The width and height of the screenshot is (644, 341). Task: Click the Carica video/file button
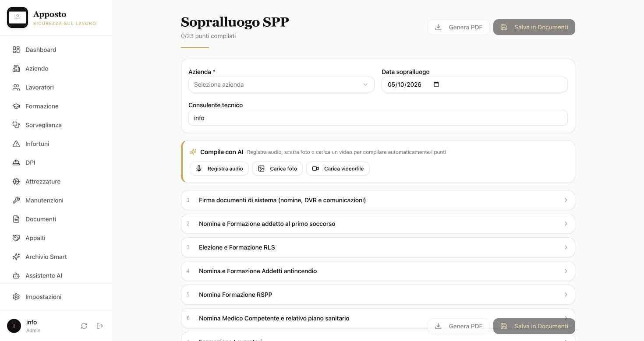(338, 169)
